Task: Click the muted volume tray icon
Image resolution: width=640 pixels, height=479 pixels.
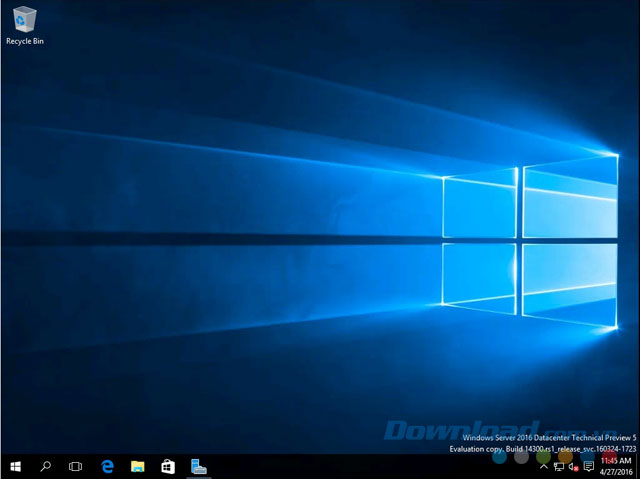Action: click(573, 467)
